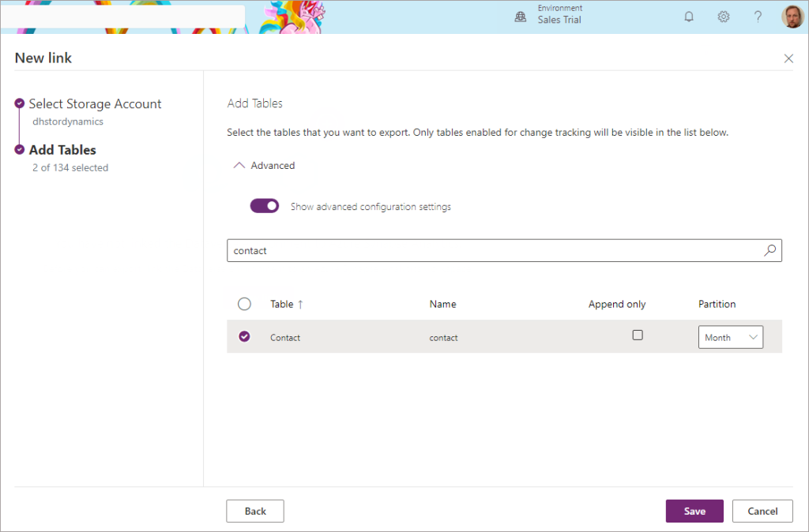The height and width of the screenshot is (532, 809).
Task: Deselect the Contact table row
Action: tap(245, 336)
